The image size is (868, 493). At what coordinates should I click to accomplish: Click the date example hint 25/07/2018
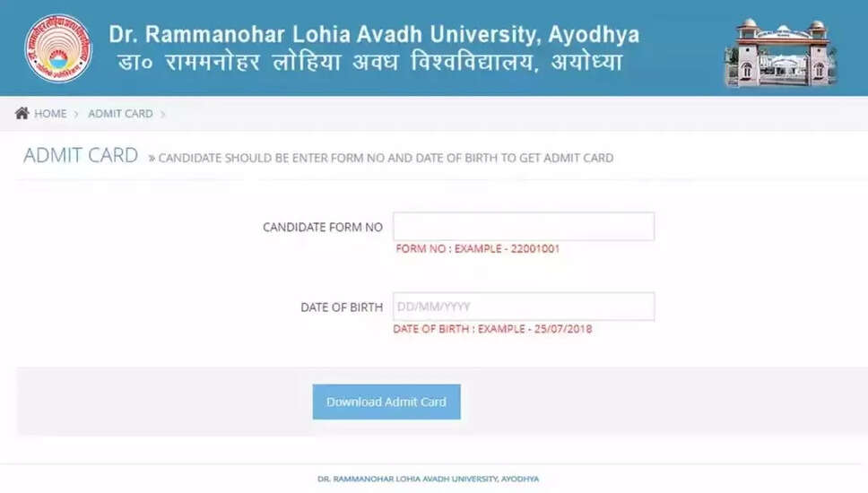click(492, 329)
